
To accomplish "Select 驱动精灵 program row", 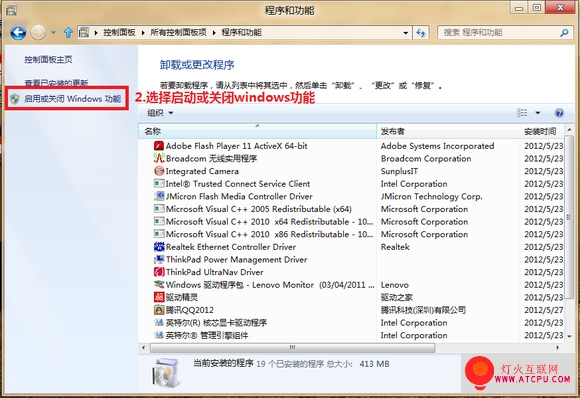I will click(x=182, y=297).
